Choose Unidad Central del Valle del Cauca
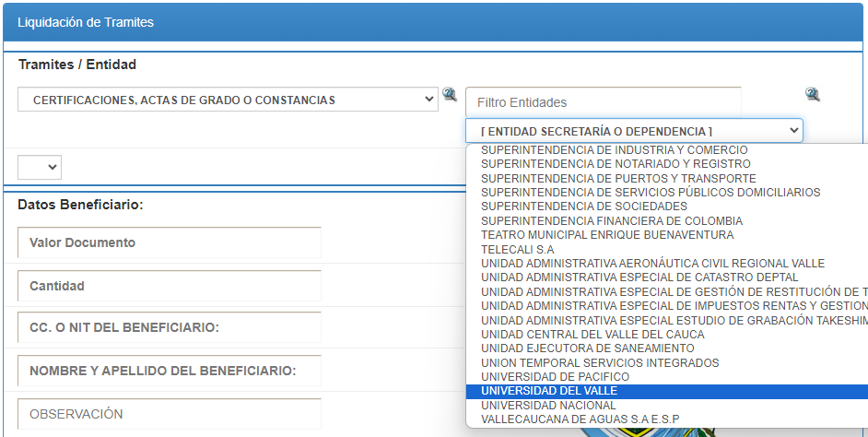The image size is (868, 437). pos(592,335)
